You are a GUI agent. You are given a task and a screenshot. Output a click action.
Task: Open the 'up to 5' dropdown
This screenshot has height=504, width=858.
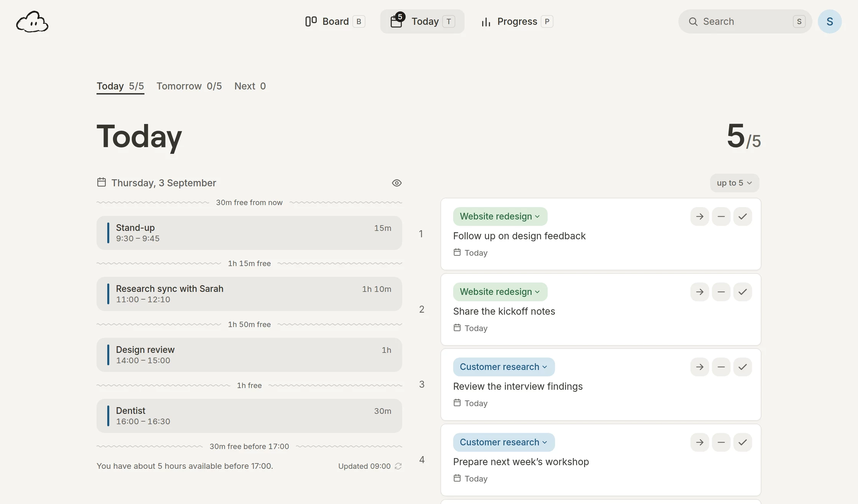tap(734, 183)
